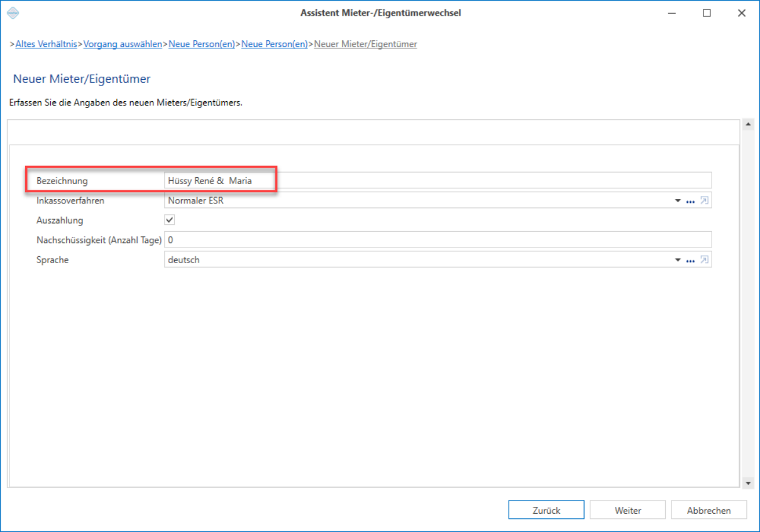Select the Neuer Mieter/Eigentümer breadcrumb step
This screenshot has height=532, width=760.
[x=365, y=44]
